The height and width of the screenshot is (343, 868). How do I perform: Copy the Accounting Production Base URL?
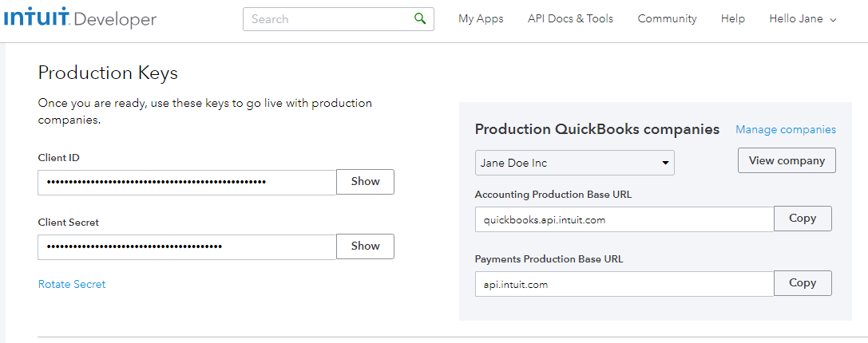803,219
